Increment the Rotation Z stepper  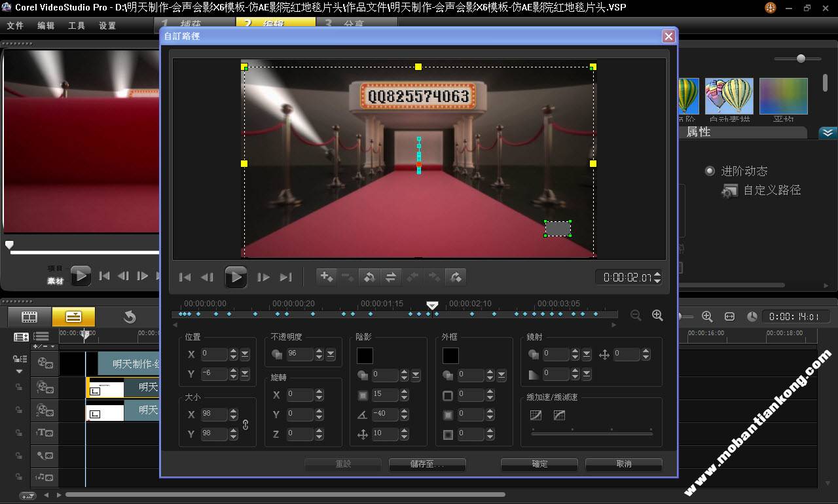pos(319,430)
